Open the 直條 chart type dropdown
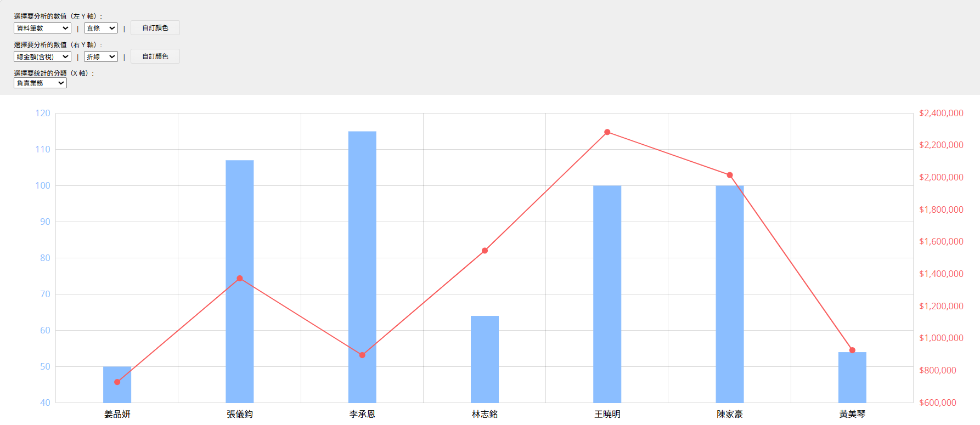980x425 pixels. (101, 28)
